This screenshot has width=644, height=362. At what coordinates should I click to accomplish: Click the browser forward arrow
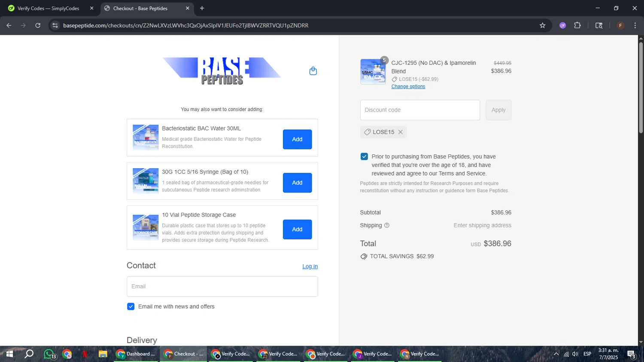[x=23, y=25]
